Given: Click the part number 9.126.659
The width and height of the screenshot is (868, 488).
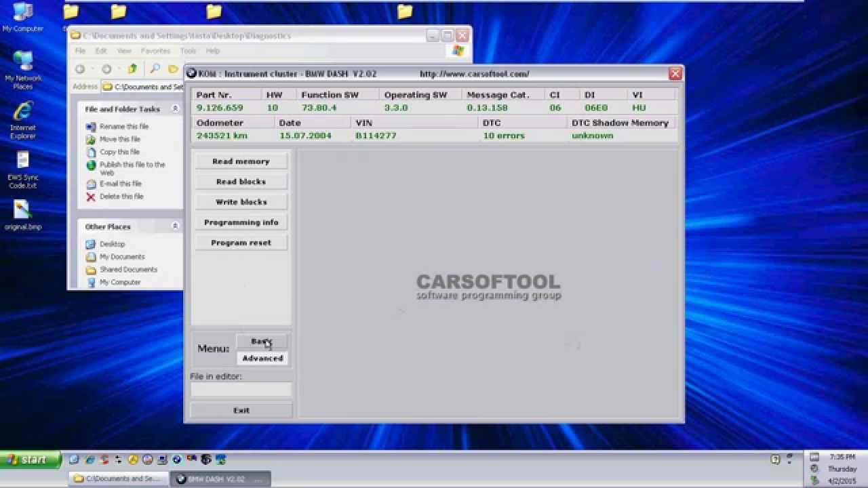Looking at the screenshot, I should (219, 108).
